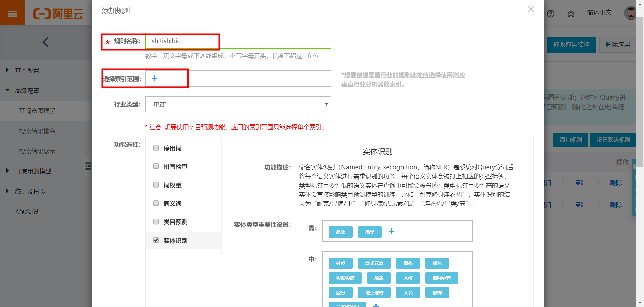644x307 pixels.
Task: Click the 修改应用结构 button
Action: click(x=572, y=45)
